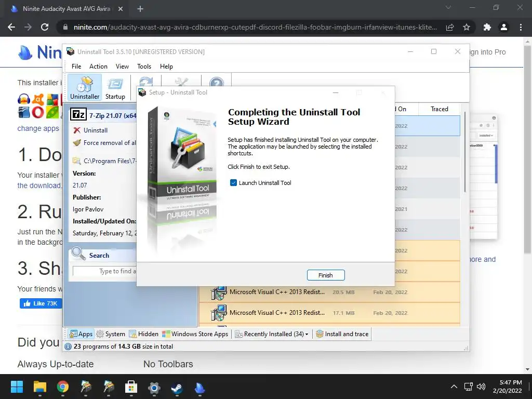532x399 pixels.
Task: Open a new Chrome tab
Action: click(x=140, y=9)
